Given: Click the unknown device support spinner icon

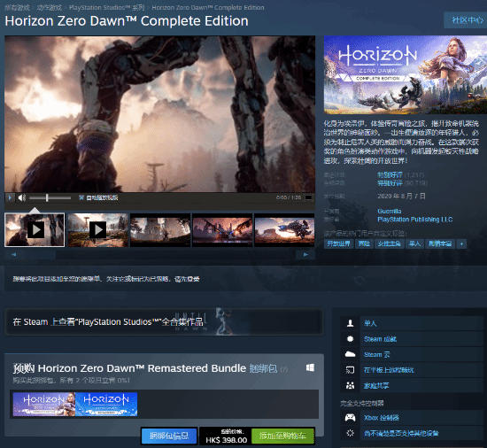Looking at the screenshot, I should coord(350,433).
